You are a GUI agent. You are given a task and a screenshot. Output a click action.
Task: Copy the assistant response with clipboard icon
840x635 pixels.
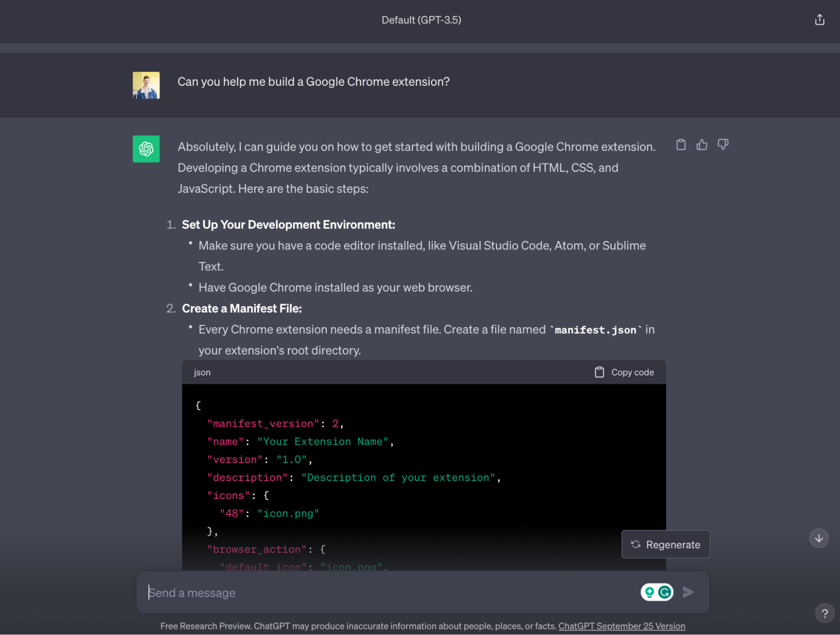(x=681, y=145)
